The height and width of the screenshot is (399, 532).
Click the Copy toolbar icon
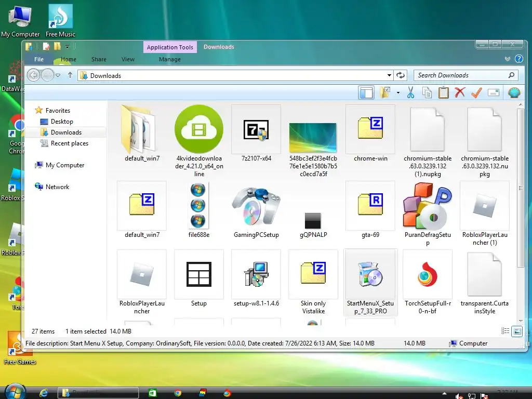coord(427,92)
